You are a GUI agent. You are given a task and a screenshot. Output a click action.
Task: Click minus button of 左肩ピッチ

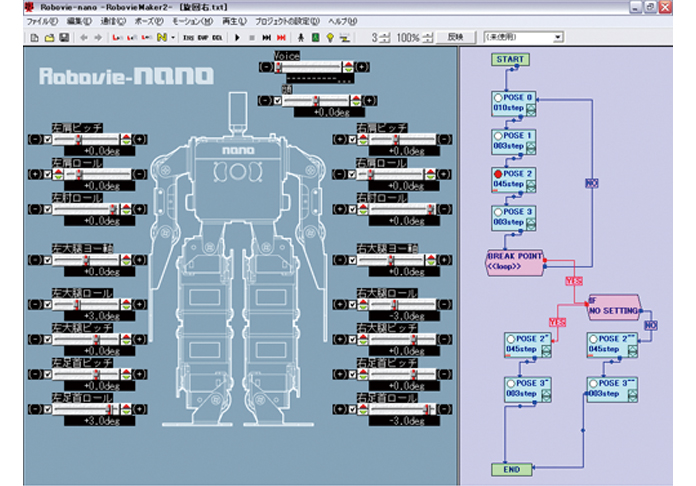35,139
